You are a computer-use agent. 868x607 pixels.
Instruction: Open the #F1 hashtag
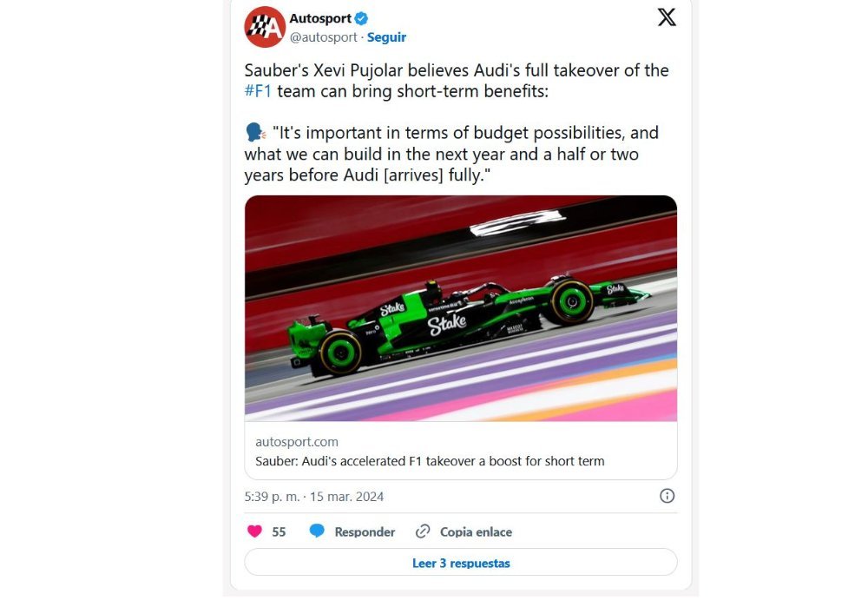point(258,91)
